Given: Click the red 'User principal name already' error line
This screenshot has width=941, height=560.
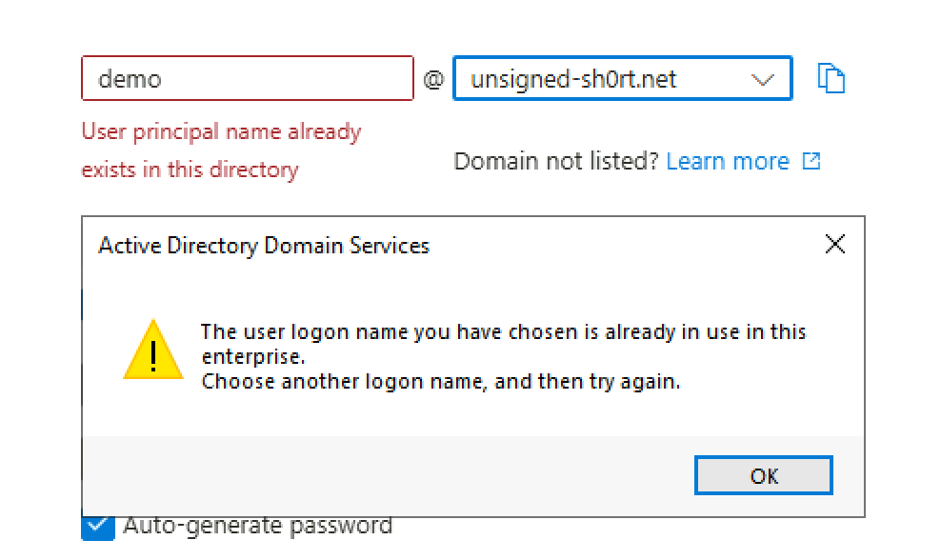Looking at the screenshot, I should [221, 131].
